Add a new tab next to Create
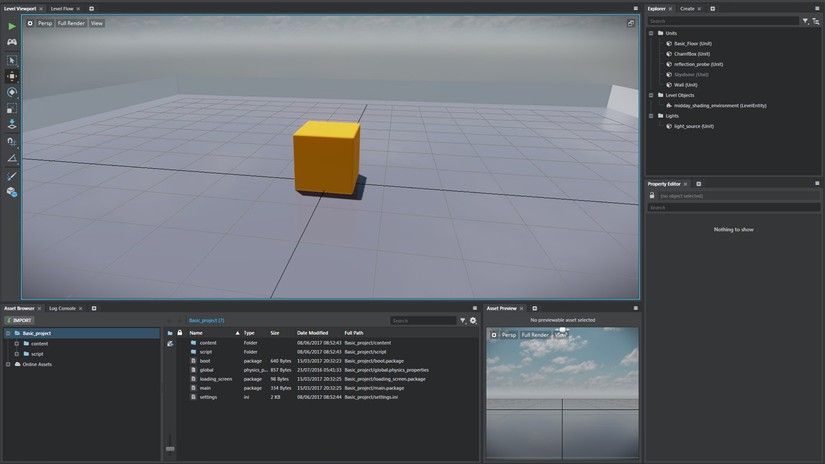This screenshot has width=825, height=464. (x=712, y=8)
